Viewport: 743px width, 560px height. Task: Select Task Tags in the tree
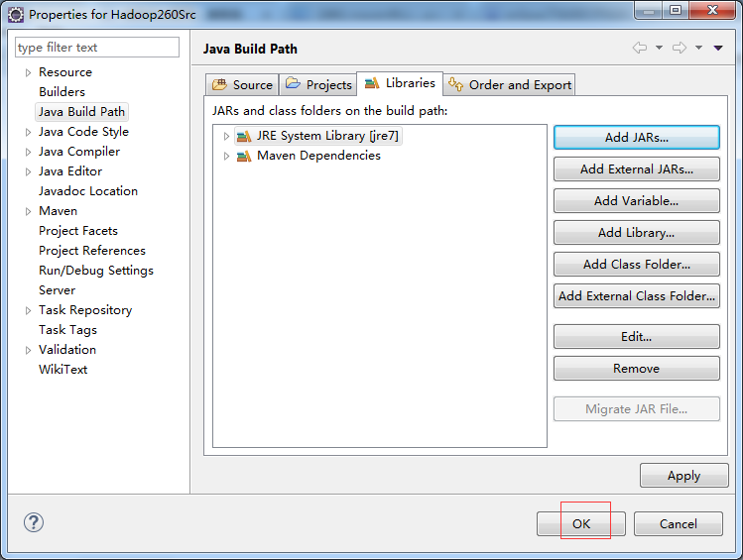pyautogui.click(x=67, y=330)
